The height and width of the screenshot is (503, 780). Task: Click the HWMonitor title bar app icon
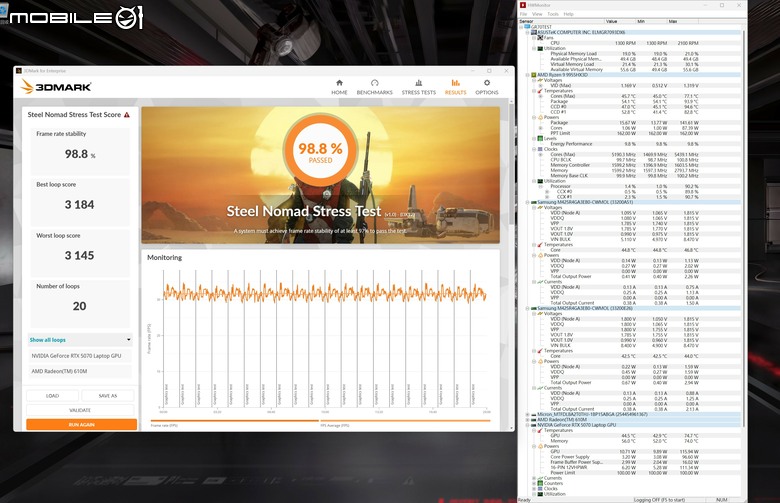point(523,5)
